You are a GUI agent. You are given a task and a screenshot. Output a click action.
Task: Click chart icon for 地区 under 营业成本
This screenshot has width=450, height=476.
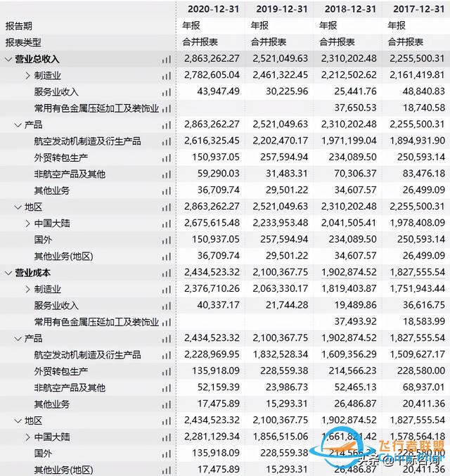[167, 420]
